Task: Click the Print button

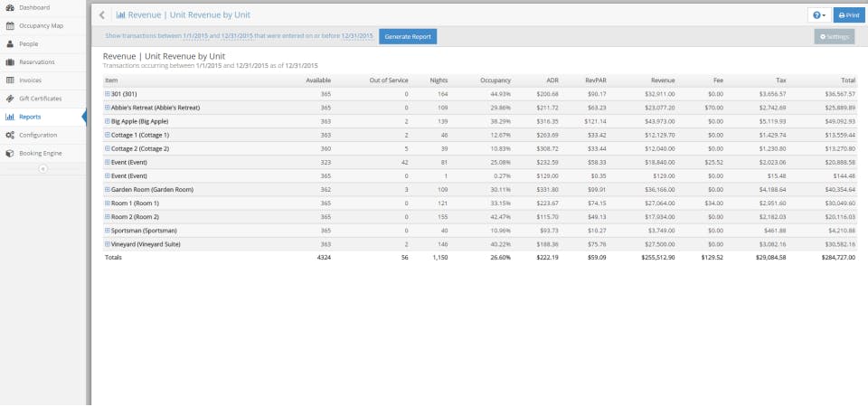Action: [x=849, y=15]
